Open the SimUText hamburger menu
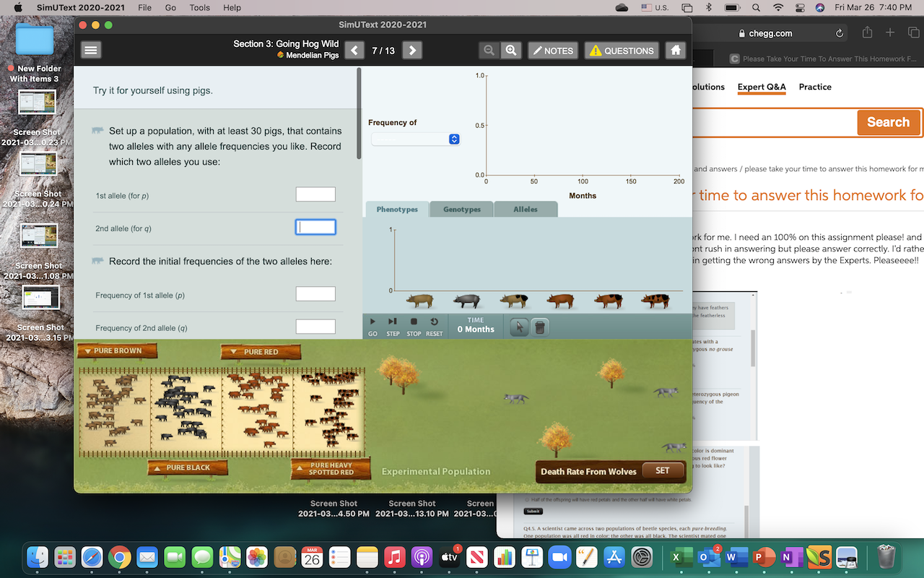This screenshot has height=578, width=924. (90, 51)
